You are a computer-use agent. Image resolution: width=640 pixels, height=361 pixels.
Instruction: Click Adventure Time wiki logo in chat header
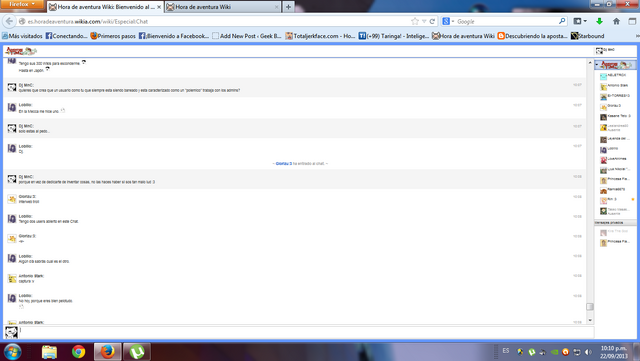pyautogui.click(x=21, y=51)
